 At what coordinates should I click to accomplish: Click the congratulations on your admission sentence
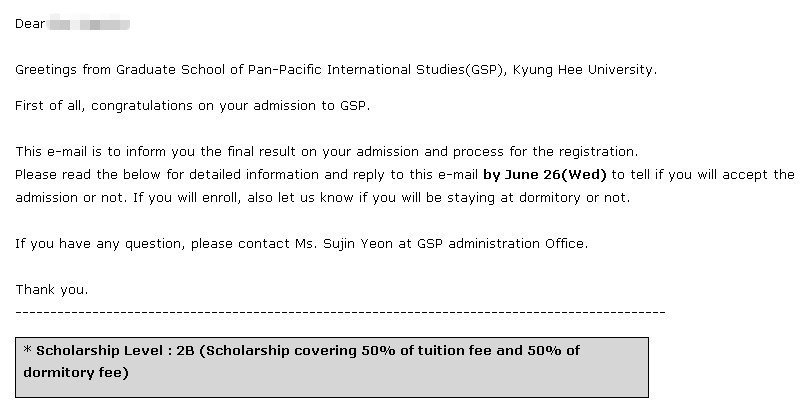point(193,106)
